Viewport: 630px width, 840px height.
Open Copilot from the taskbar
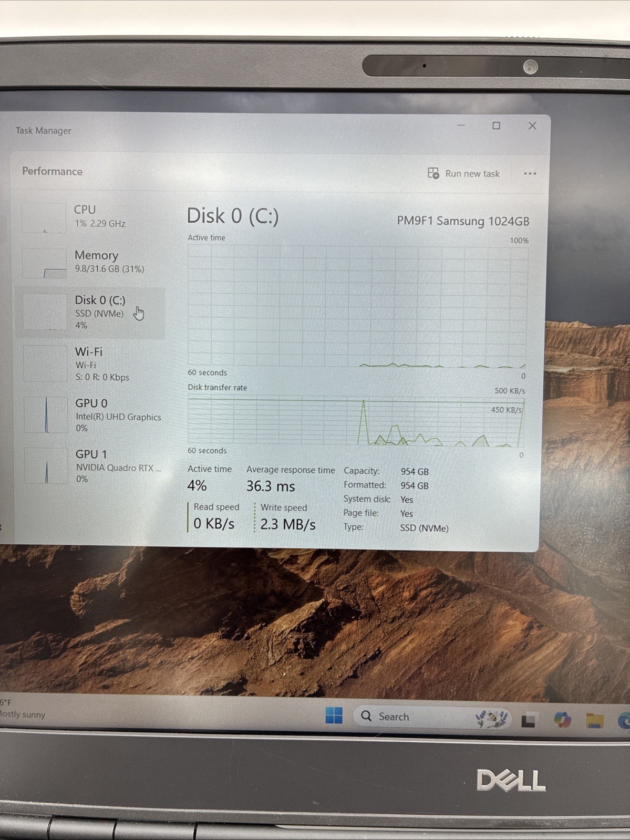pyautogui.click(x=563, y=720)
